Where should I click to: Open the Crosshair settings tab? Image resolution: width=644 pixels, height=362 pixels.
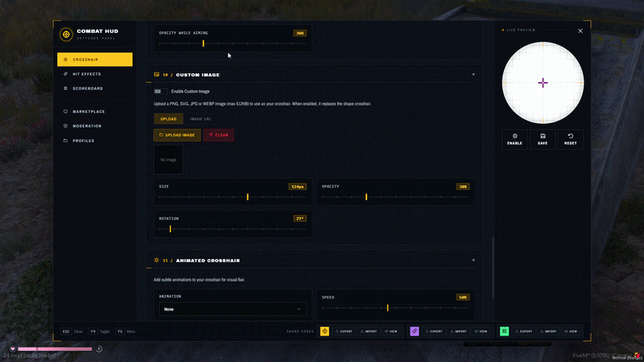click(95, 60)
